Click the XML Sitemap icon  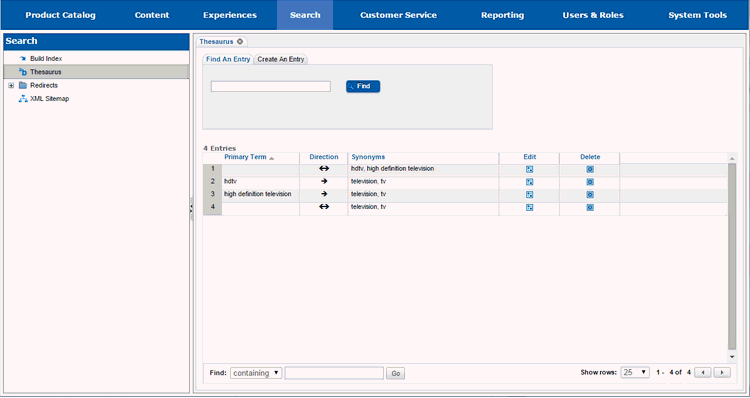pos(22,99)
